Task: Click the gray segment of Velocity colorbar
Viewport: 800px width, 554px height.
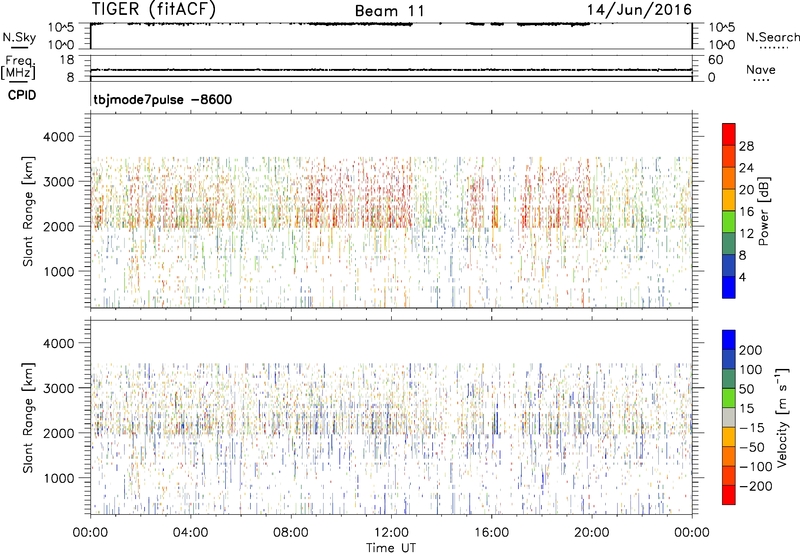Action: pyautogui.click(x=729, y=418)
